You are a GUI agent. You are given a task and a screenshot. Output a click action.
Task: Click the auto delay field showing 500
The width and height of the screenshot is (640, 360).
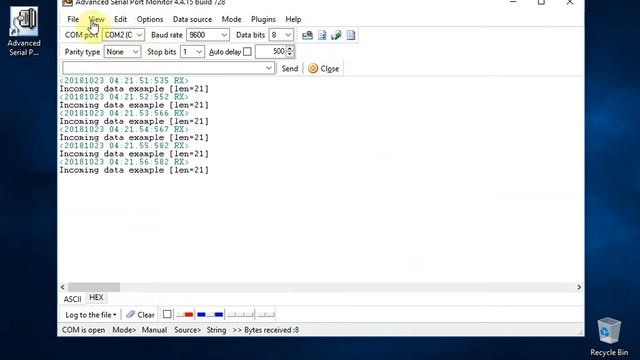[271, 52]
